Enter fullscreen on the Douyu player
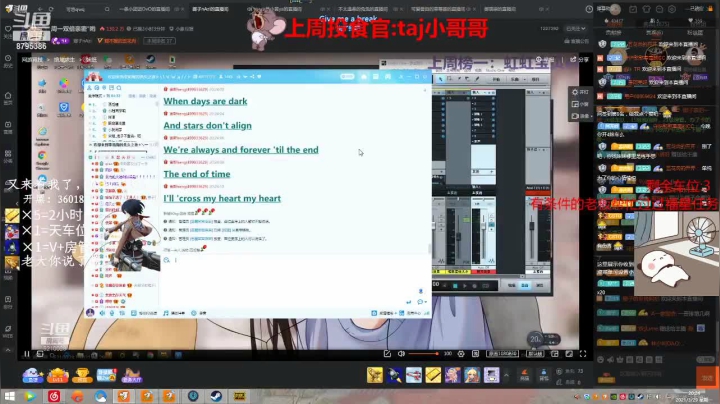 click(583, 354)
